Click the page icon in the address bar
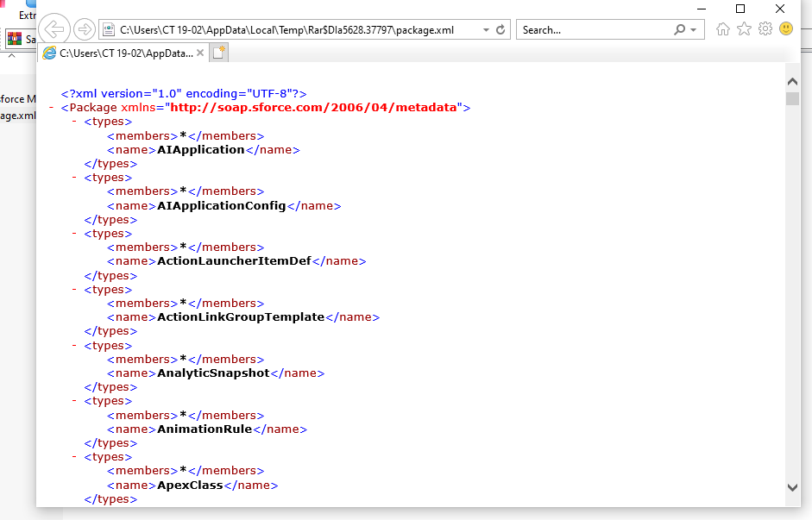 click(109, 30)
